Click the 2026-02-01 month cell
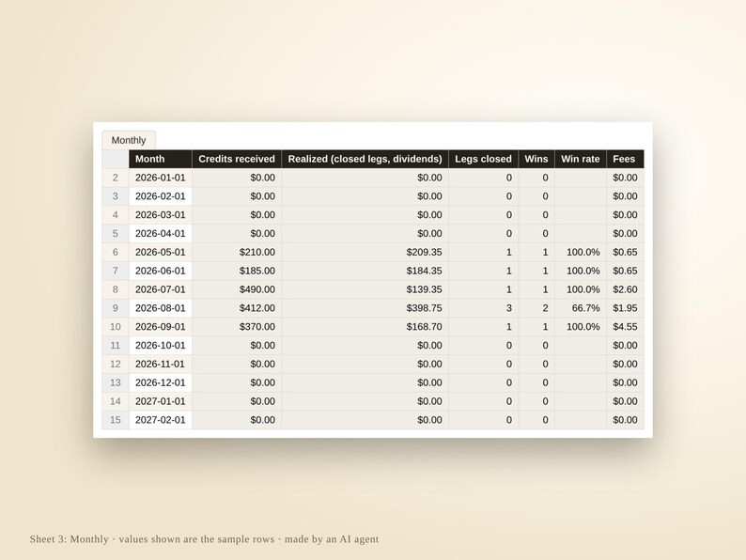746x560 pixels. click(x=161, y=196)
